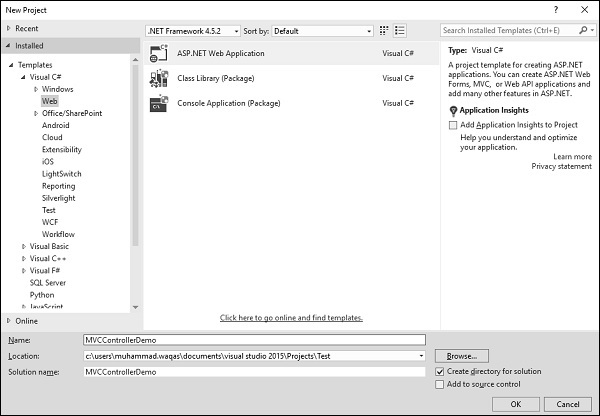Expand the Visual C++ tree node
The image size is (600, 416).
[24, 259]
